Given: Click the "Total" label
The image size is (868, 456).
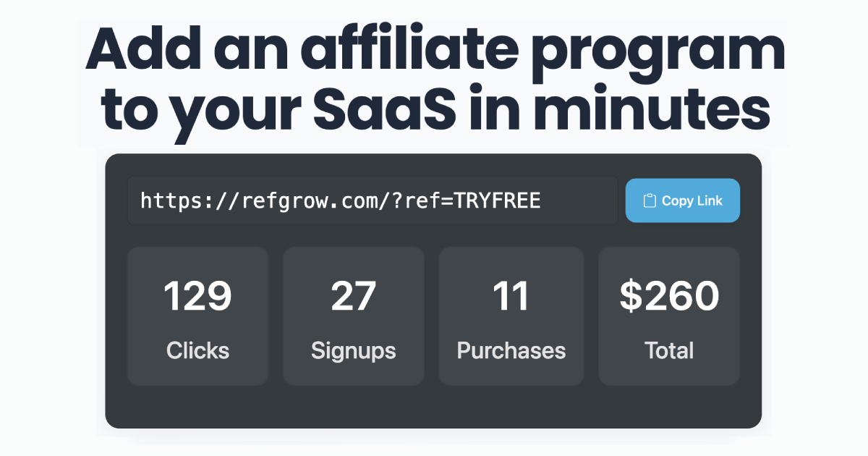Looking at the screenshot, I should coord(669,351).
